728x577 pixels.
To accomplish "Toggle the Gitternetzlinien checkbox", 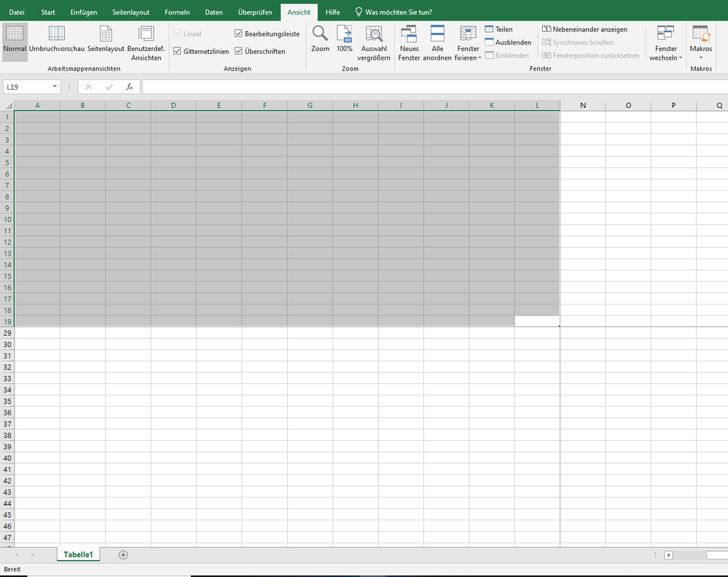I will [177, 51].
